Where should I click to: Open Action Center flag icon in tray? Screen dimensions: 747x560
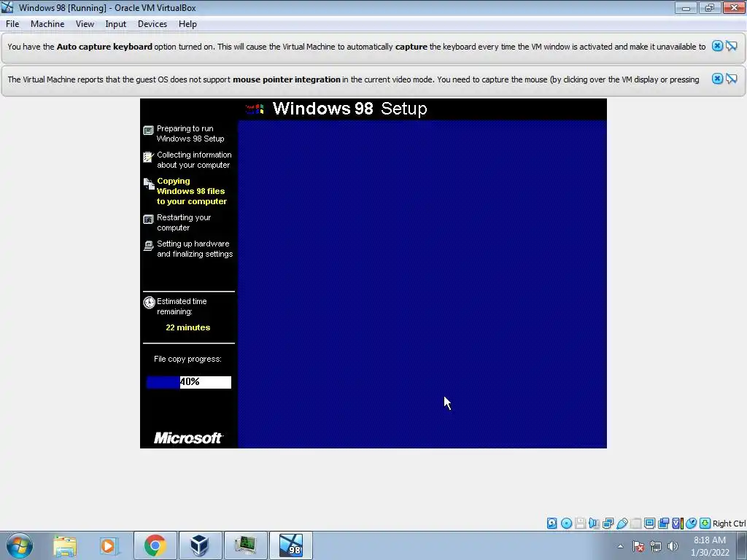[638, 546]
